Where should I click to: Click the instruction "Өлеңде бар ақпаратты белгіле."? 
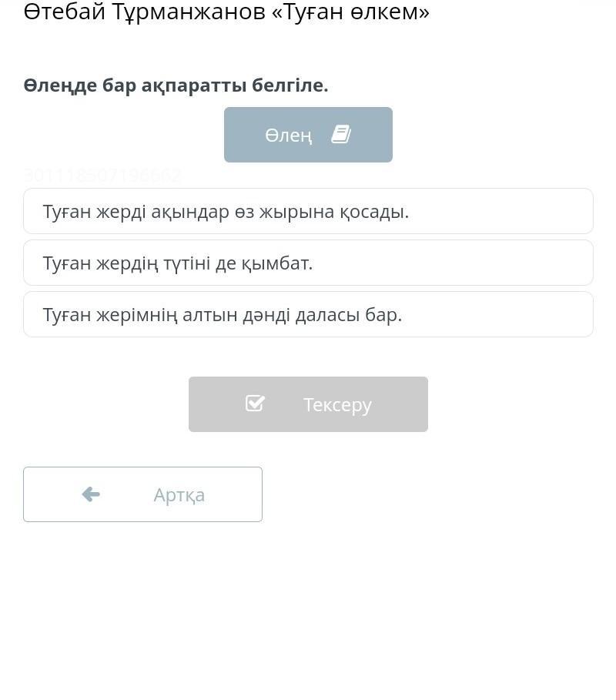pyautogui.click(x=176, y=85)
